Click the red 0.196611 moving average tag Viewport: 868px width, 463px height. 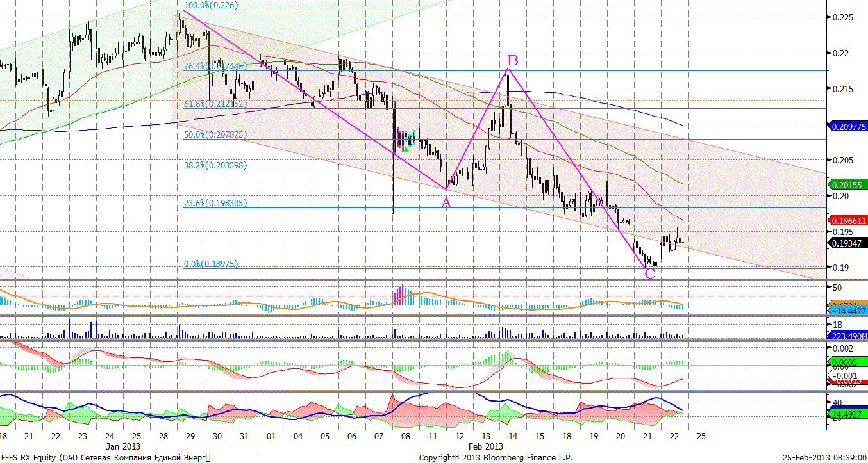(x=849, y=220)
